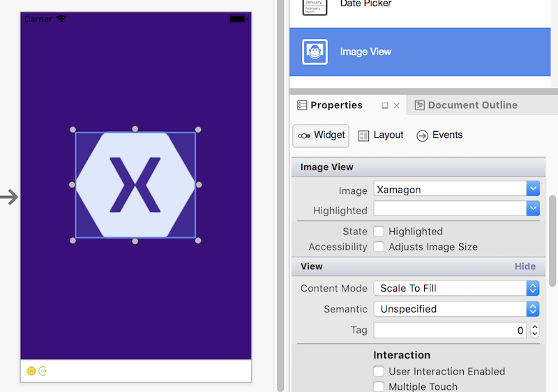
Task: Click the initial view controller entry arrow
Action: [9, 197]
